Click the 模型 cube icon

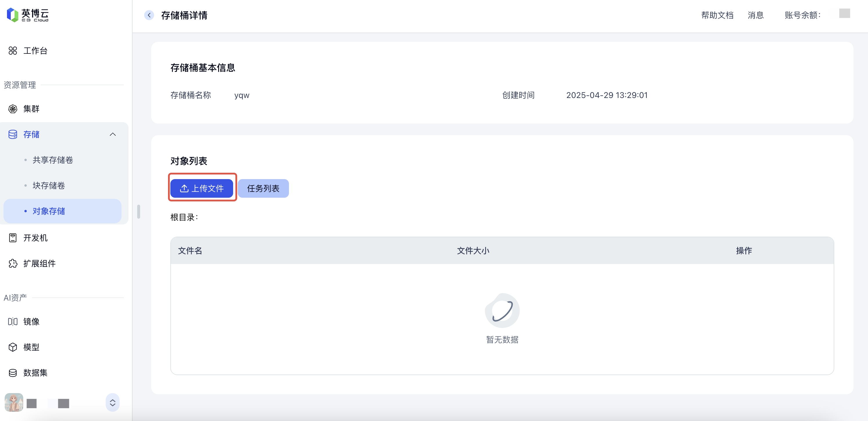click(x=13, y=347)
